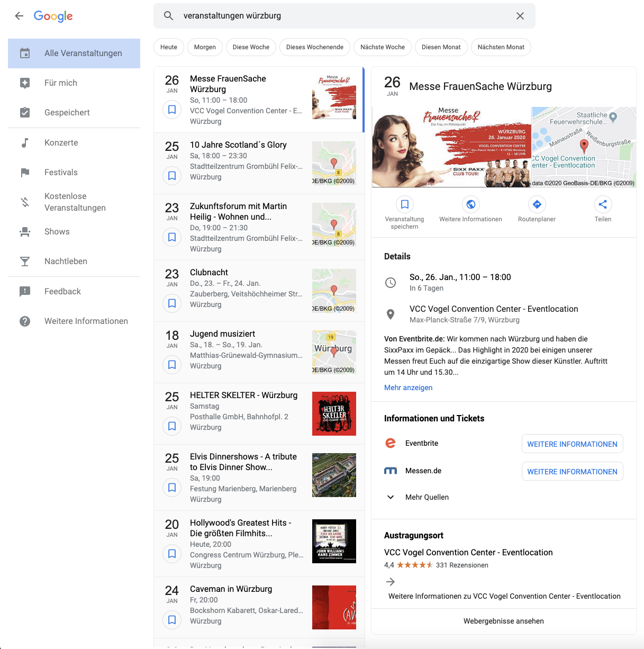This screenshot has height=649, width=644.
Task: Open Caveman in Würzburg red thumbnail
Action: 334,607
